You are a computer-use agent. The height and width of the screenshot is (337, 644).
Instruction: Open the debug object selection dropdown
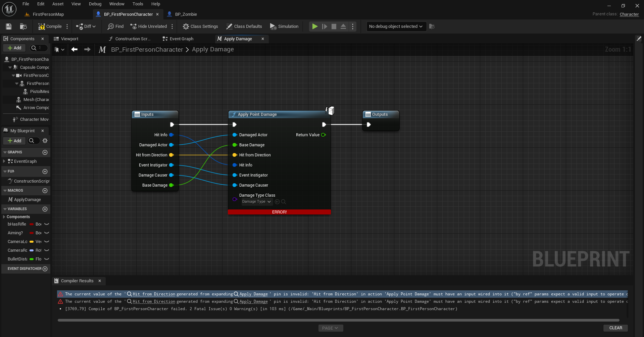coord(396,27)
